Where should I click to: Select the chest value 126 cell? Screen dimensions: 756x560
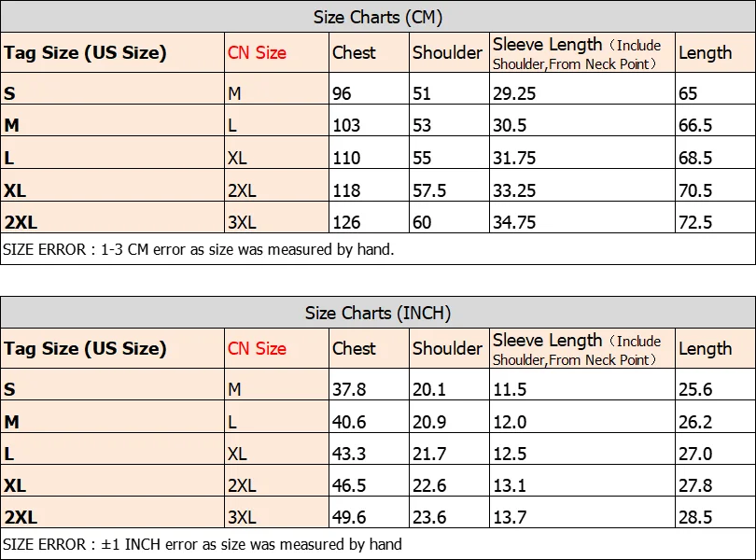(x=346, y=222)
